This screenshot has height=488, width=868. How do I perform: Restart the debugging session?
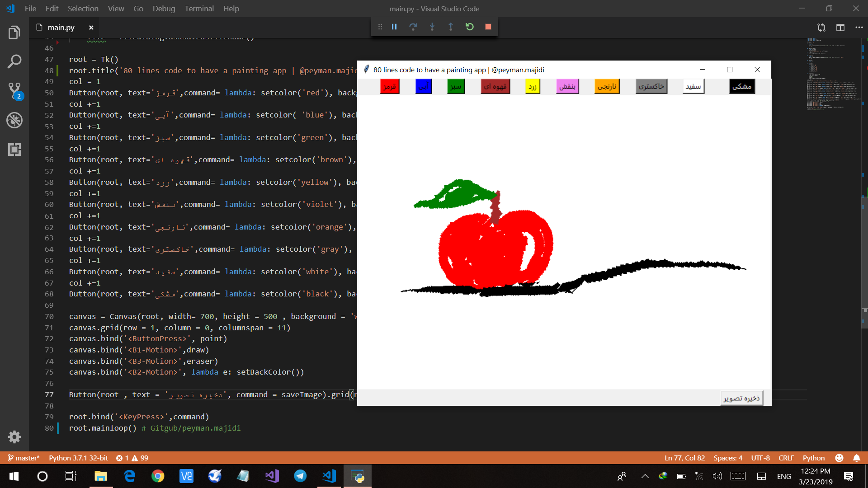pos(469,27)
